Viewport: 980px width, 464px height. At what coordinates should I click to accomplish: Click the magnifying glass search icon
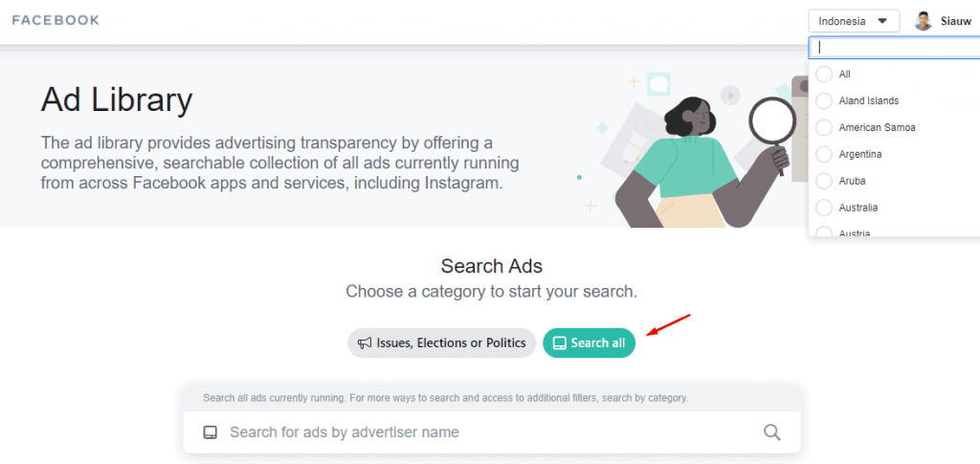(772, 432)
